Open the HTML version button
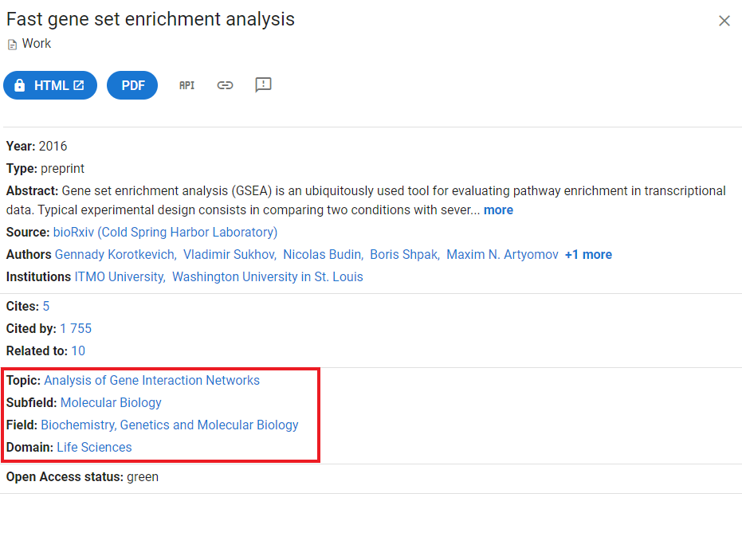Image resolution: width=742 pixels, height=560 pixels. 50,85
